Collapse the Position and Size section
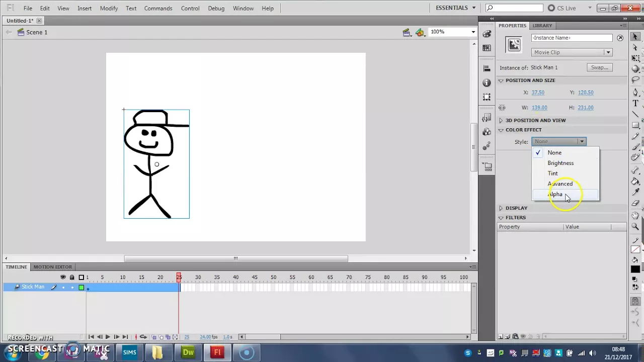This screenshot has width=644, height=362. (501, 80)
